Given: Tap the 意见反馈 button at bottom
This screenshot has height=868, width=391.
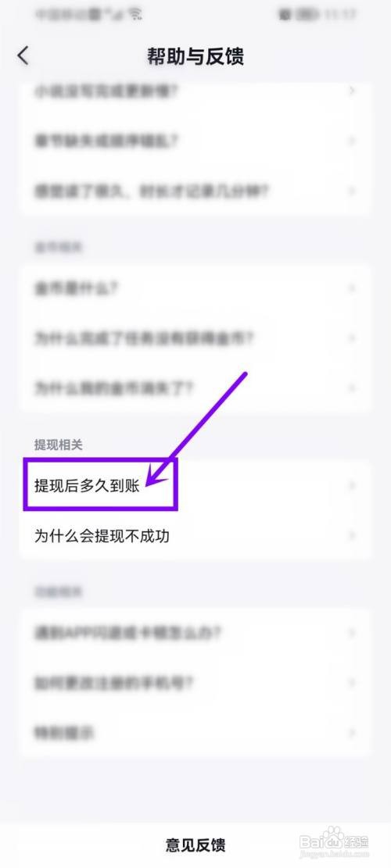Looking at the screenshot, I should pyautogui.click(x=195, y=845).
